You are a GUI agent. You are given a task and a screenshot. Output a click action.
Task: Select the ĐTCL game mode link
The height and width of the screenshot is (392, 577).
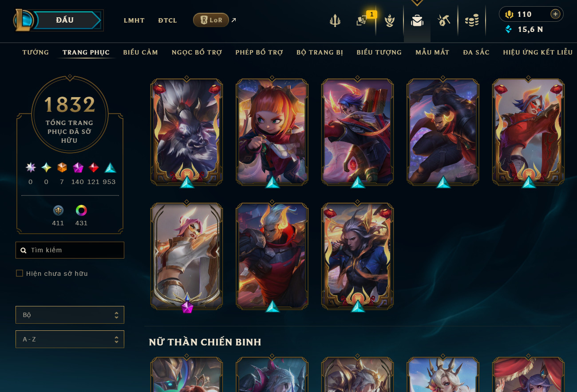[167, 20]
